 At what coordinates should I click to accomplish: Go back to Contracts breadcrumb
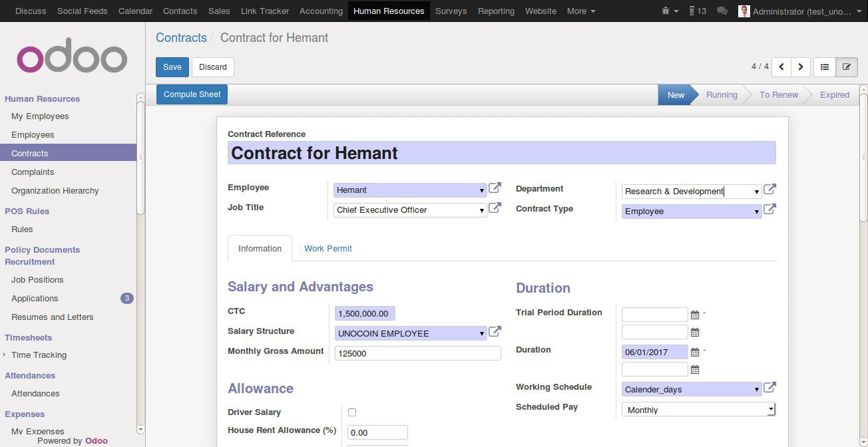181,38
